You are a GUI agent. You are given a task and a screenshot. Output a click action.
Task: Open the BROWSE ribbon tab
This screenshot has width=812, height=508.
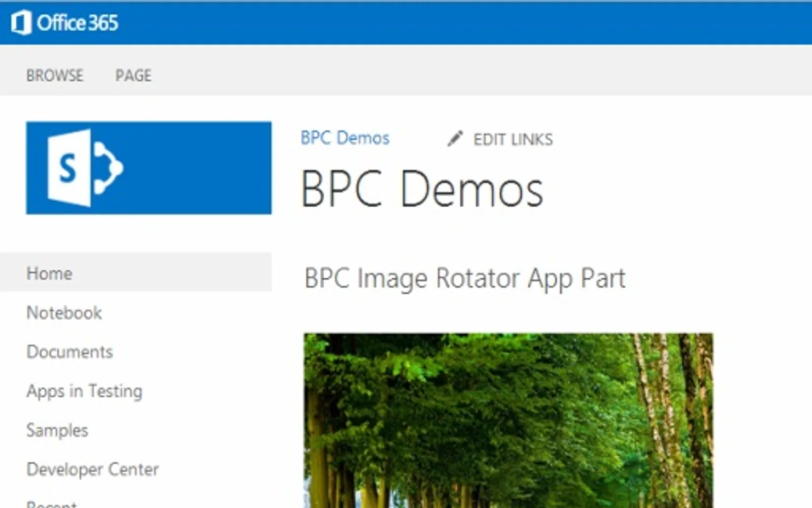pyautogui.click(x=55, y=75)
